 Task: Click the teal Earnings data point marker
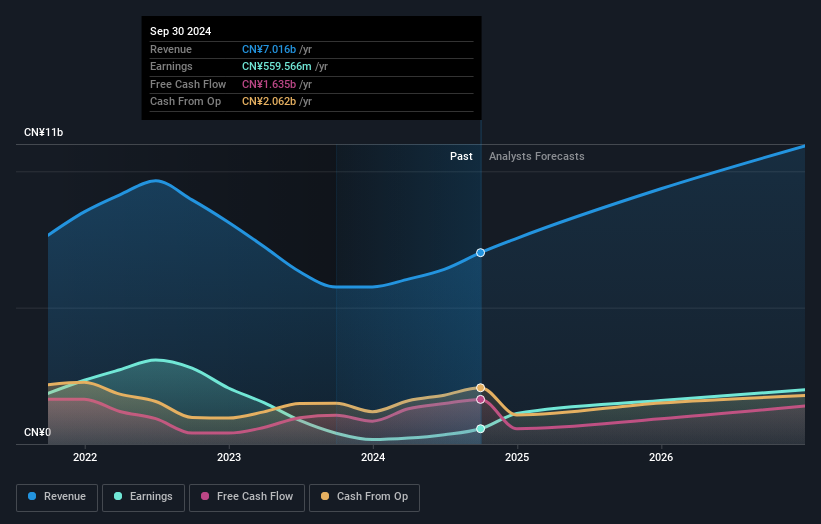pyautogui.click(x=480, y=429)
